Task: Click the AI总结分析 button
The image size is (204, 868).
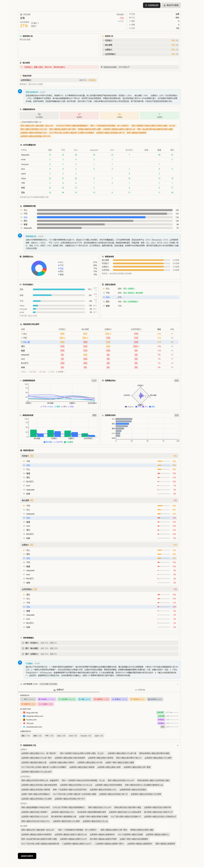Action: point(151,5)
